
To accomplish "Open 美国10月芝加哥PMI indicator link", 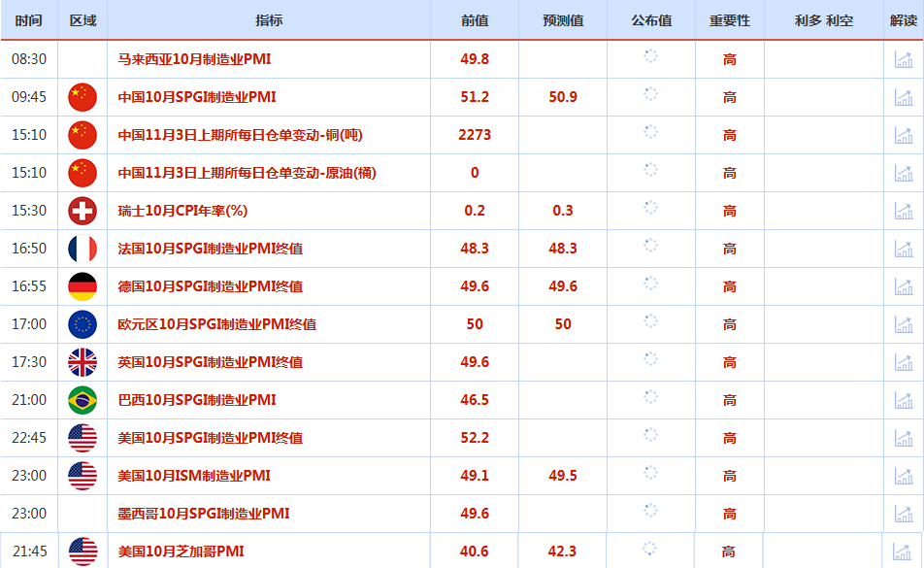I will click(x=181, y=551).
